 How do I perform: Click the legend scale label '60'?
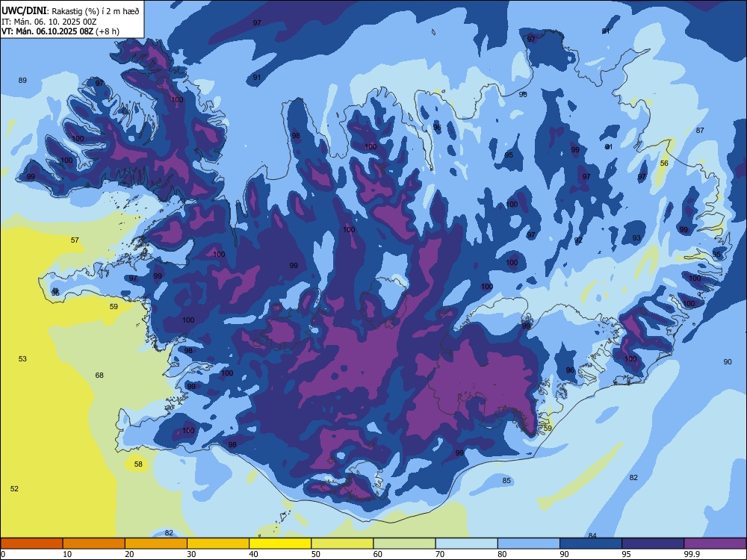tap(378, 554)
